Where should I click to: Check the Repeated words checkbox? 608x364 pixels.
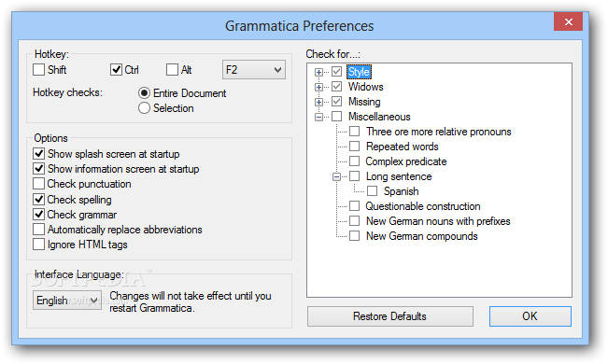[x=354, y=147]
